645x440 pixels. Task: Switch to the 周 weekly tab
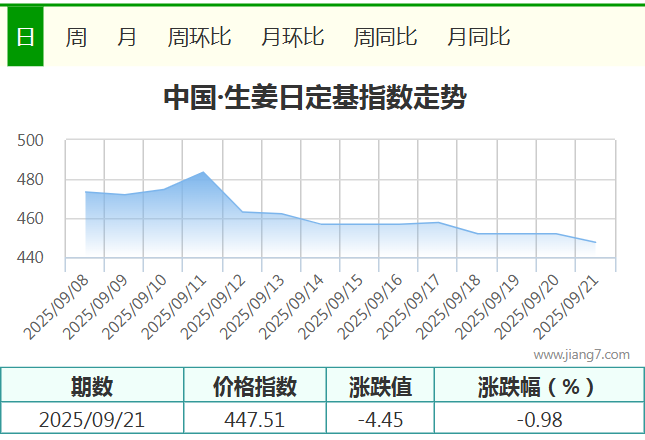click(x=76, y=37)
